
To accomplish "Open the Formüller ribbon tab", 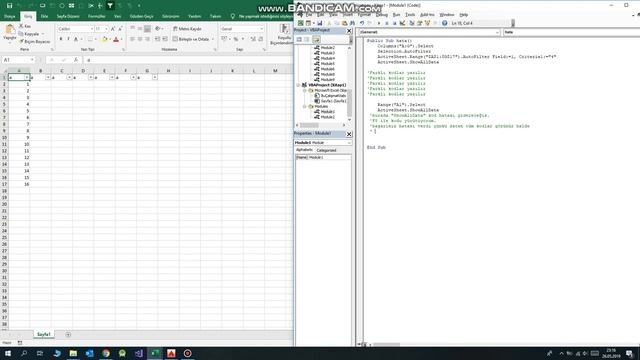I will [x=97, y=16].
